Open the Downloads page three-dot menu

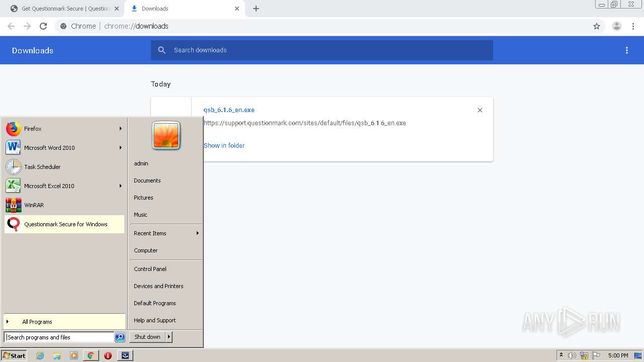[x=627, y=50]
